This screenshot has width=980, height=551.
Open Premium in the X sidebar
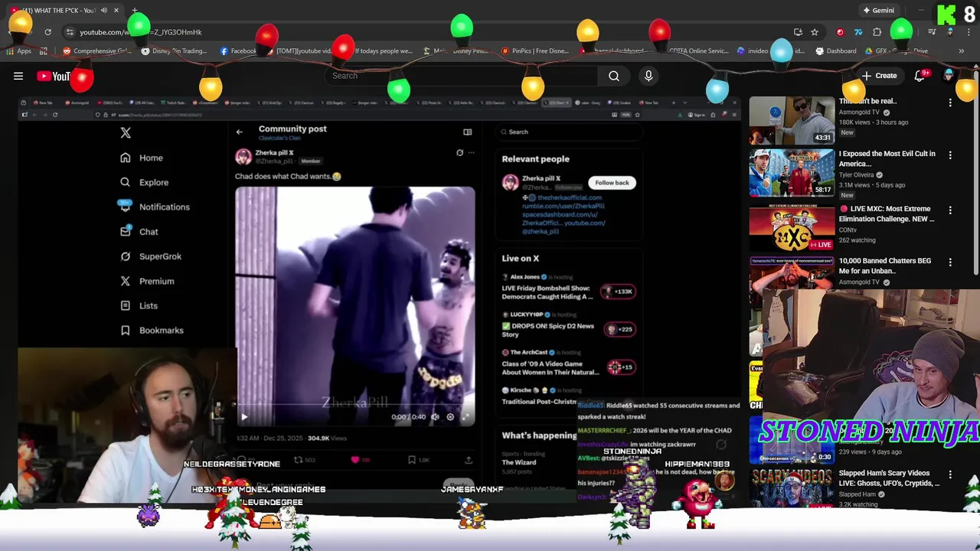[147, 281]
